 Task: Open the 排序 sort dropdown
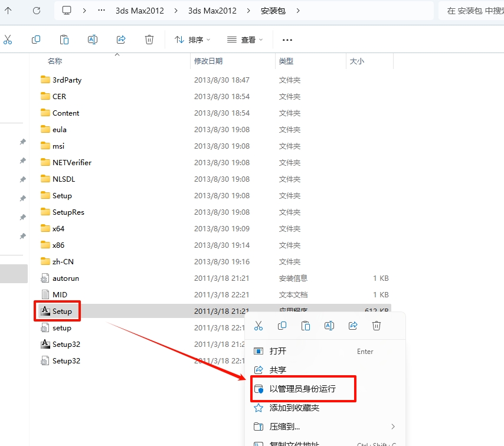click(192, 40)
